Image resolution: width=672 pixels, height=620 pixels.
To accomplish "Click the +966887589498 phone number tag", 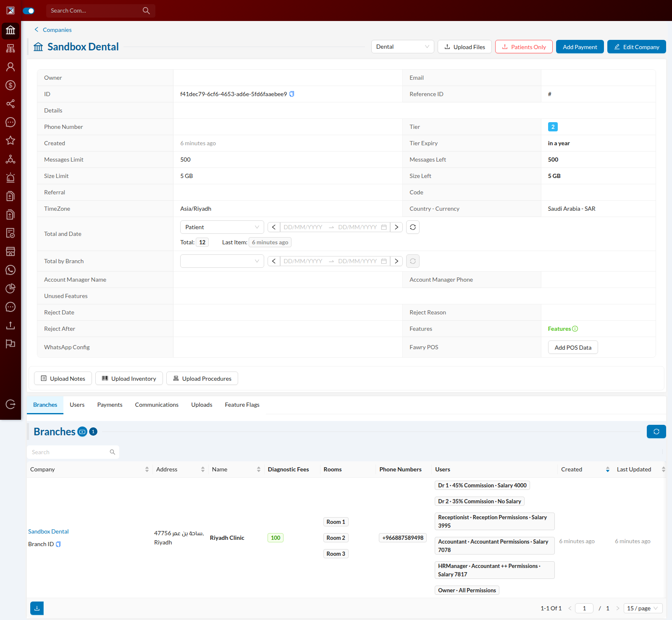I will tap(403, 538).
